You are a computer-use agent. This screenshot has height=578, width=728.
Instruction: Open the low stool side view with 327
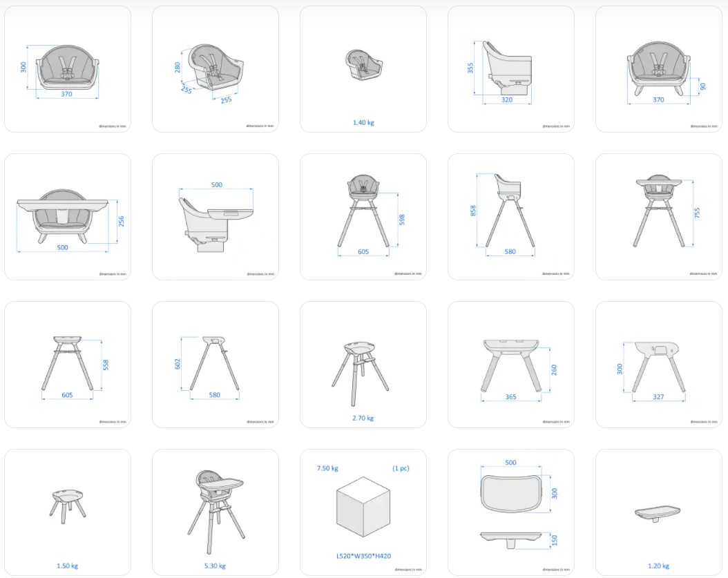659,365
